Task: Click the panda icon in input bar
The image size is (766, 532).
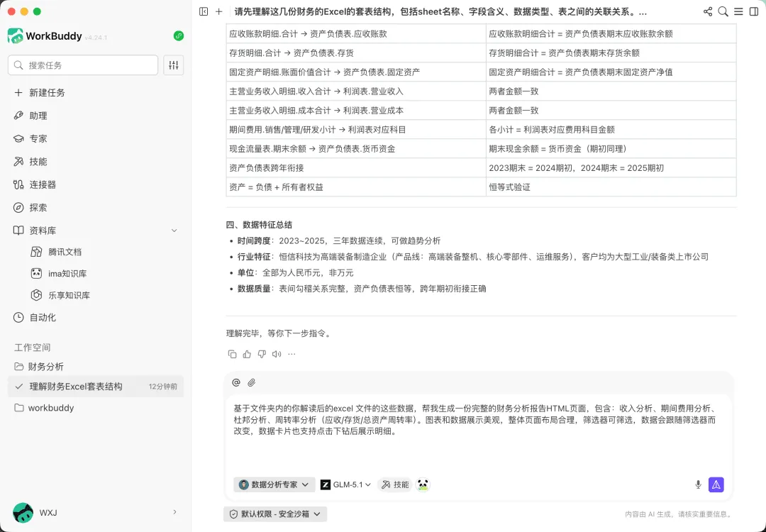Action: (423, 484)
